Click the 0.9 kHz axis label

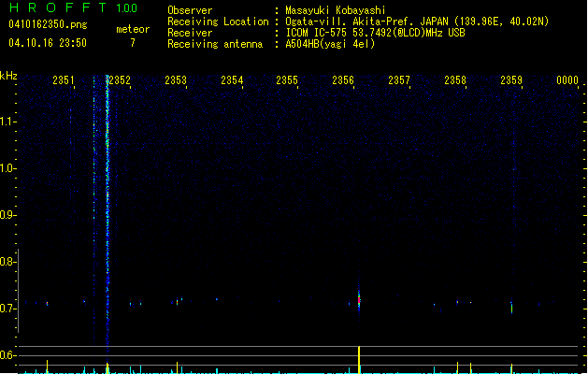[x=7, y=215]
